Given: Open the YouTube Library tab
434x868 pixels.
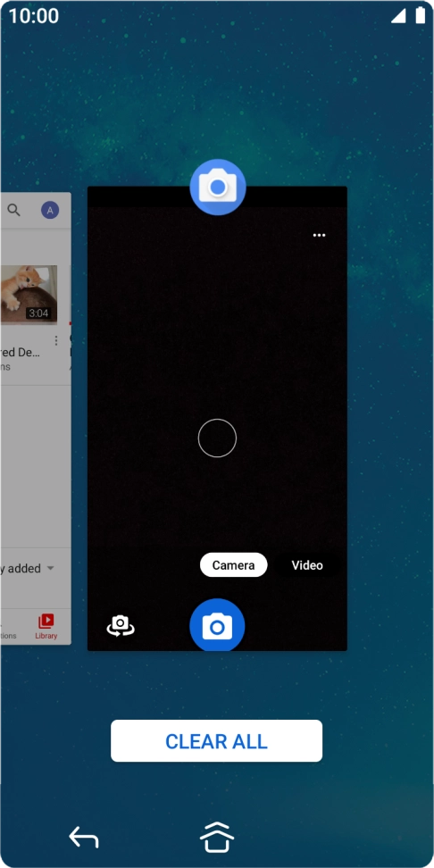Looking at the screenshot, I should 46,627.
